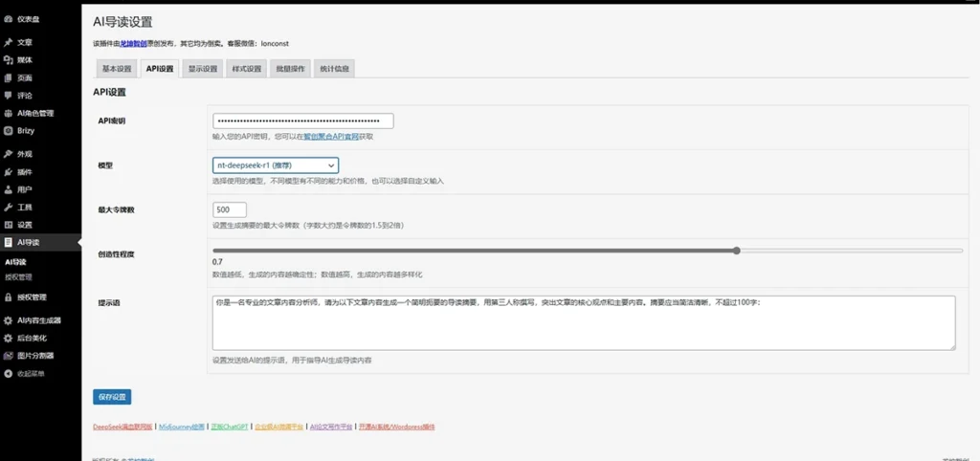Screen dimensions: 980x461
Task: Click the 创造性程度 slider handle
Action: point(736,251)
